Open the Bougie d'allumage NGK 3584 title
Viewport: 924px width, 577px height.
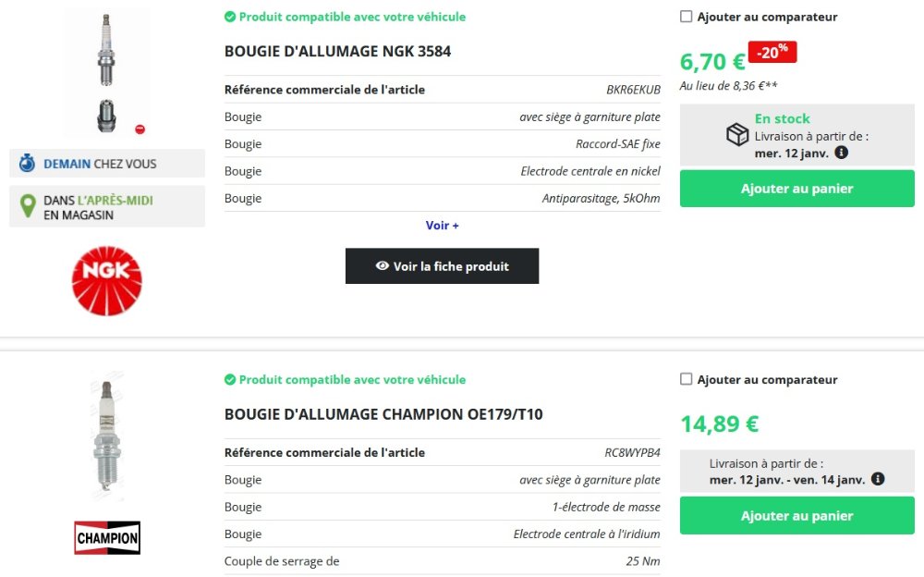338,52
